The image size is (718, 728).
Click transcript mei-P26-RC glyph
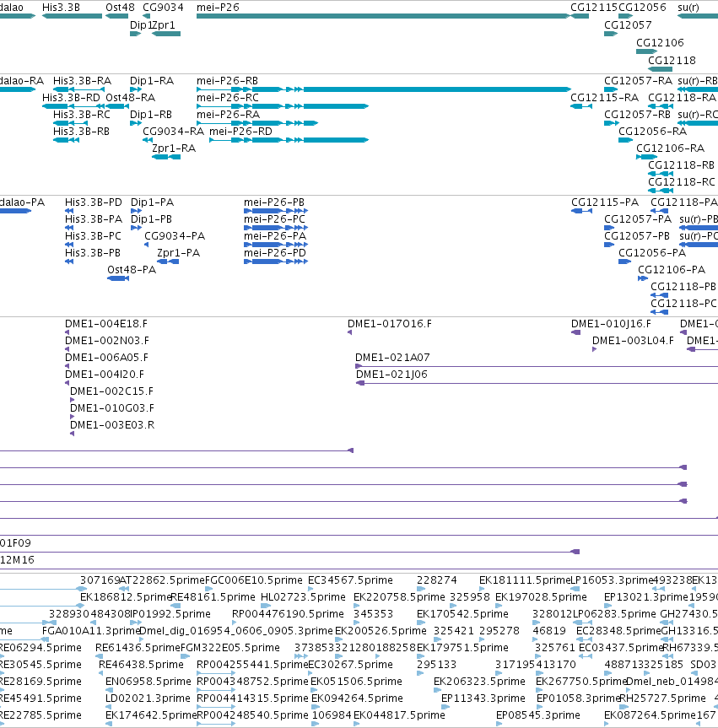(x=283, y=106)
